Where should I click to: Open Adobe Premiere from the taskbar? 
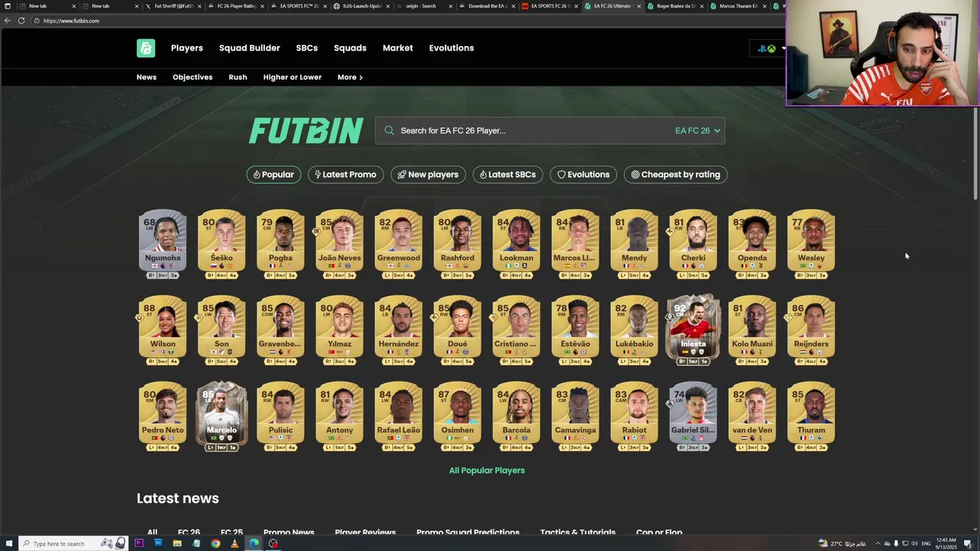[x=139, y=543]
